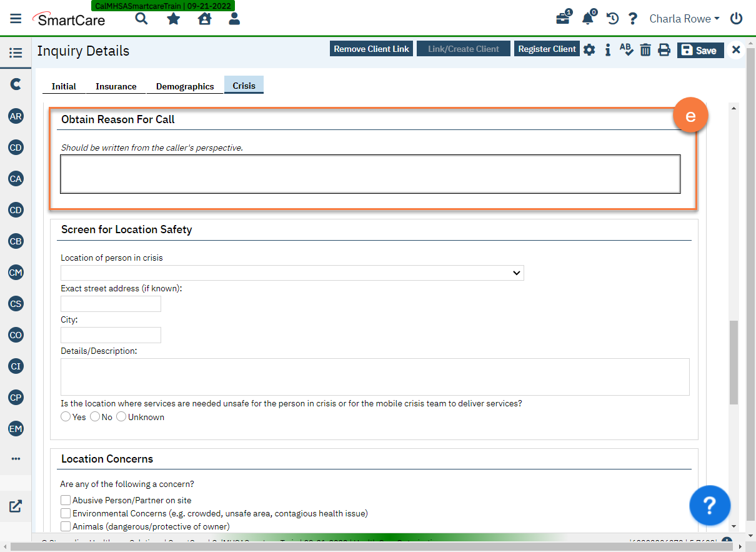This screenshot has width=756, height=552.
Task: Type in the Exact street address field
Action: click(x=110, y=303)
